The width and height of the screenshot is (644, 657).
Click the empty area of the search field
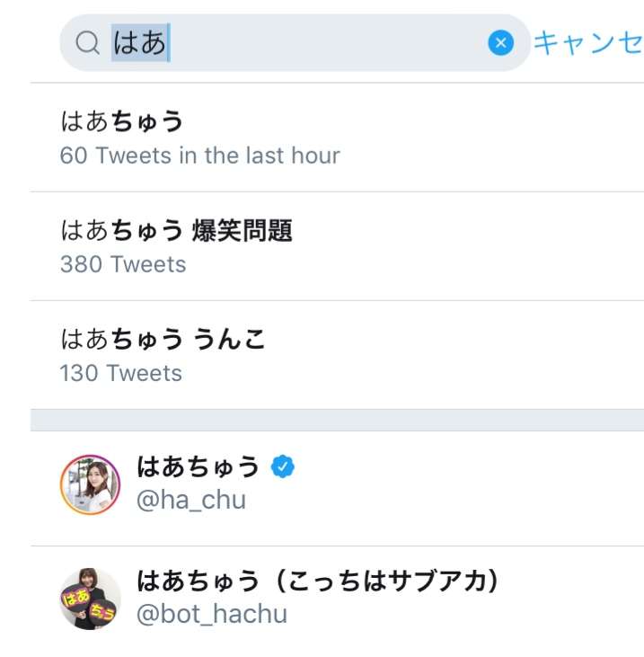click(327, 43)
